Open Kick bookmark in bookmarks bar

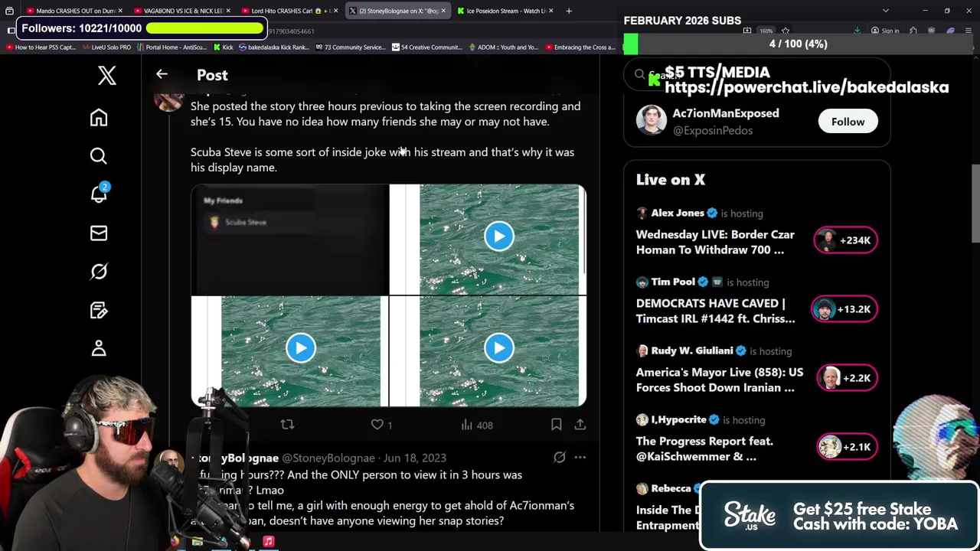click(223, 47)
